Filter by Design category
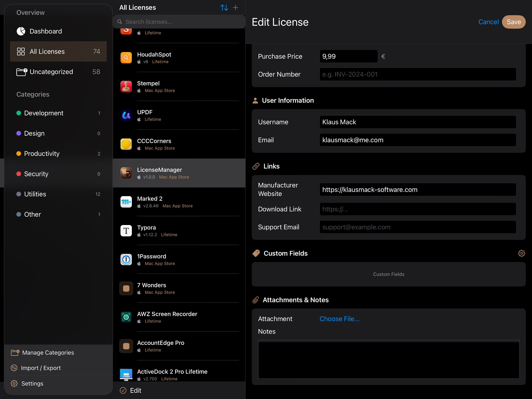 tap(58, 133)
